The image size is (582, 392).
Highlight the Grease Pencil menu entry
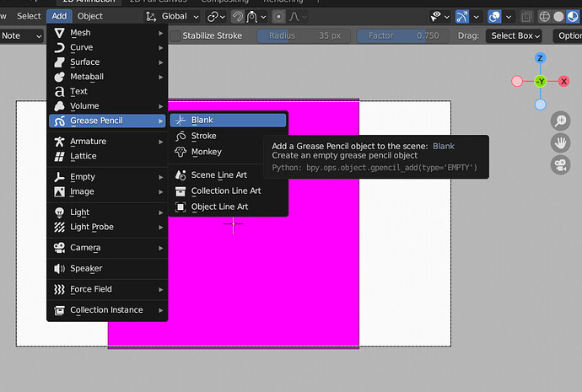tap(107, 121)
